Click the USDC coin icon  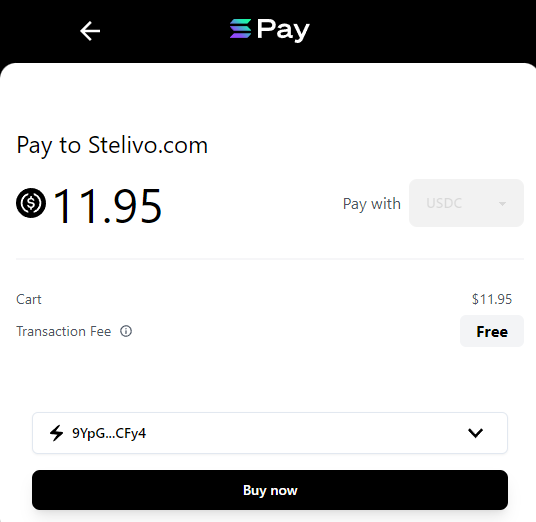point(31,203)
